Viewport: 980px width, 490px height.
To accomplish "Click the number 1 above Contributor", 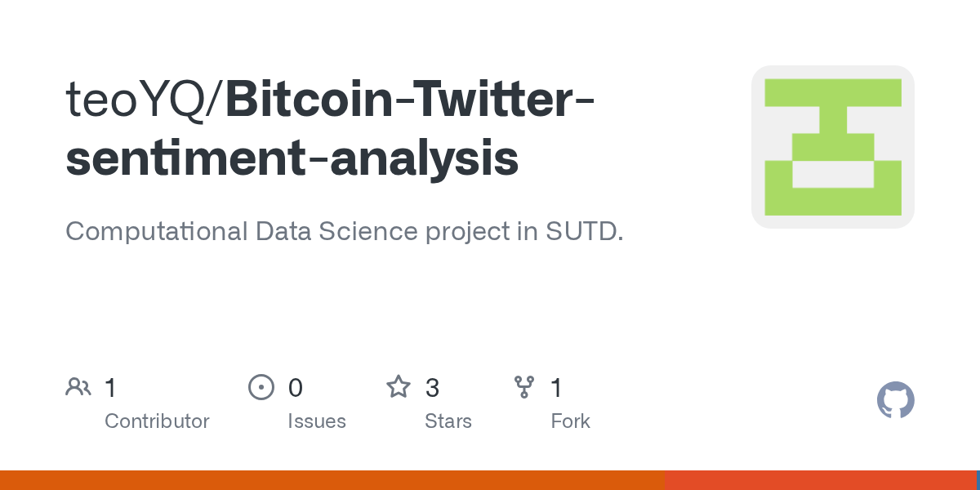I will 110,388.
